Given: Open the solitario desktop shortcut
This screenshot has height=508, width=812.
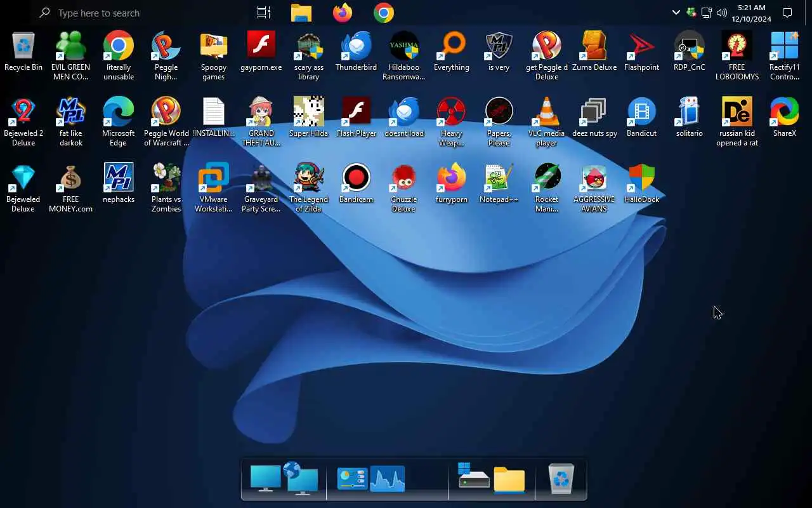Looking at the screenshot, I should pos(690,118).
